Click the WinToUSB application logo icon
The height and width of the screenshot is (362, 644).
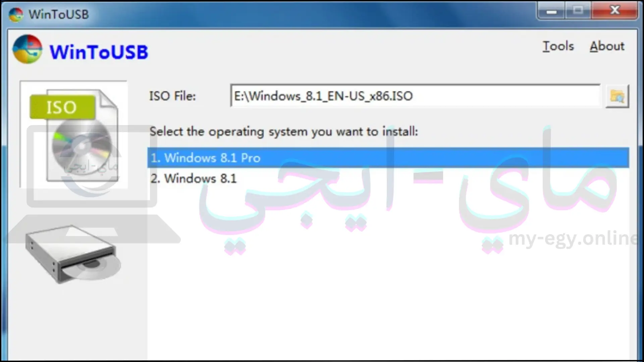pyautogui.click(x=28, y=50)
